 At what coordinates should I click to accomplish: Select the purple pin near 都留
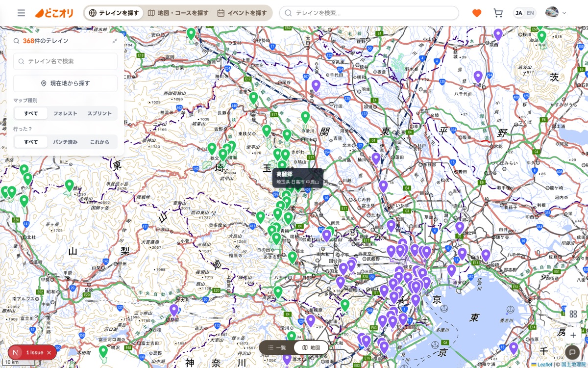pos(174,310)
